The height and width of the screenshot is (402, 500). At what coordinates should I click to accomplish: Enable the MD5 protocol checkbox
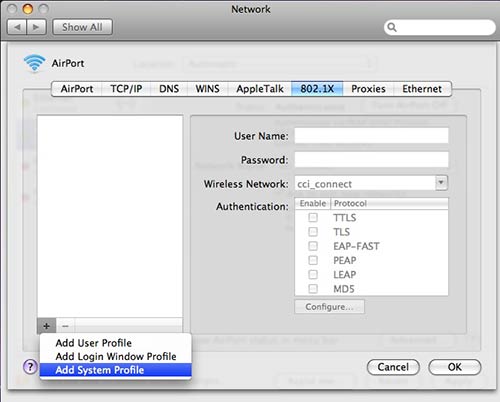pos(313,288)
